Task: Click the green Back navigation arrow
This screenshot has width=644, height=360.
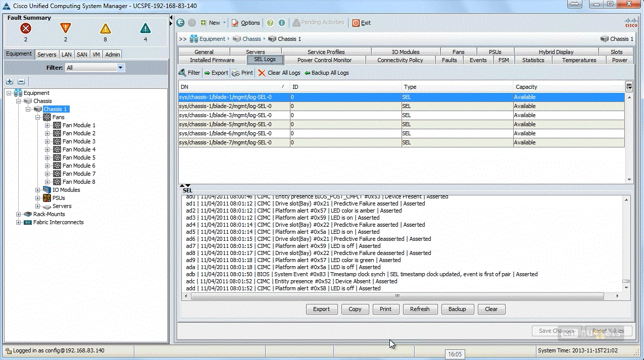Action: 181,23
